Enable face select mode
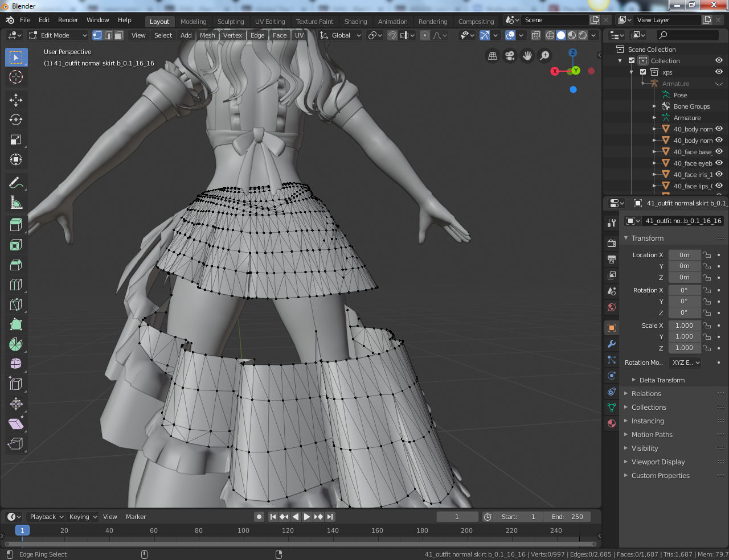 [x=119, y=35]
